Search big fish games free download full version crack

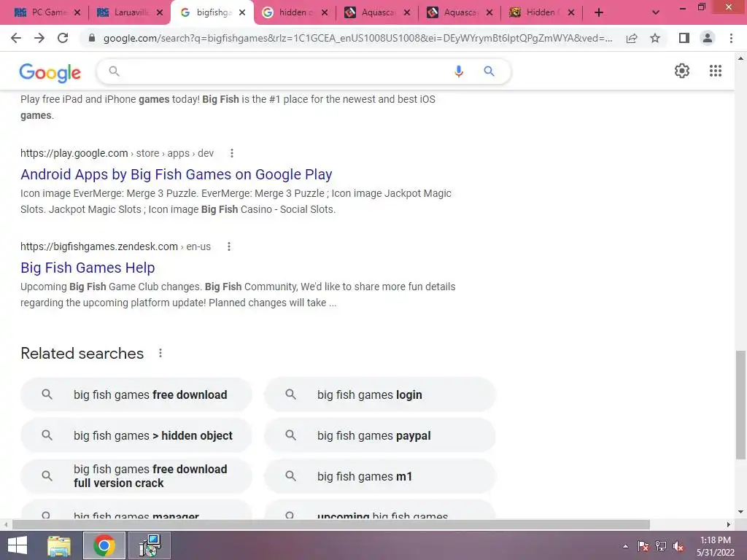[136, 476]
